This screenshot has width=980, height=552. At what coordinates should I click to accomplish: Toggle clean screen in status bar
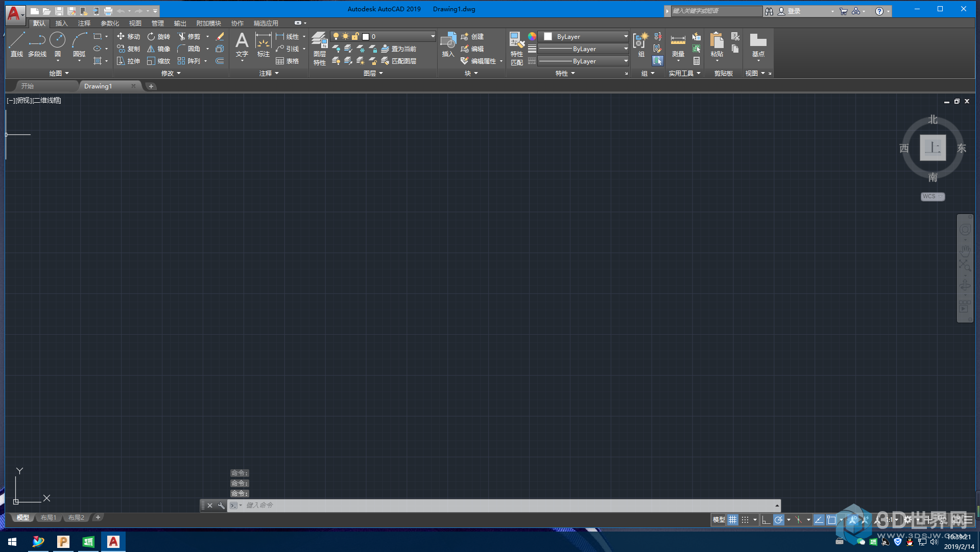pos(957,520)
